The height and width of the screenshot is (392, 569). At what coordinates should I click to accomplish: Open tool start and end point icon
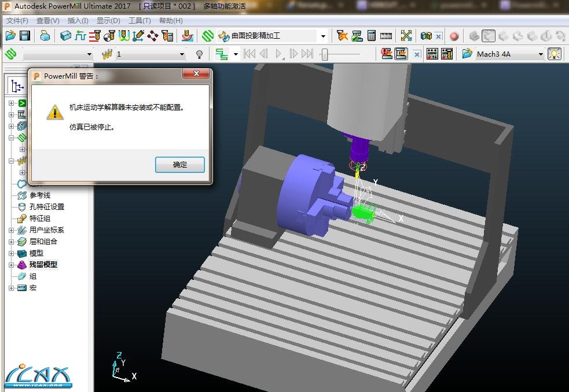click(109, 35)
